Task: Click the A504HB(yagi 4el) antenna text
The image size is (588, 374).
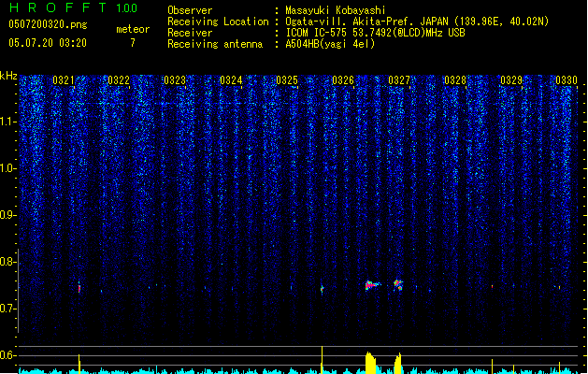Action: 330,44
